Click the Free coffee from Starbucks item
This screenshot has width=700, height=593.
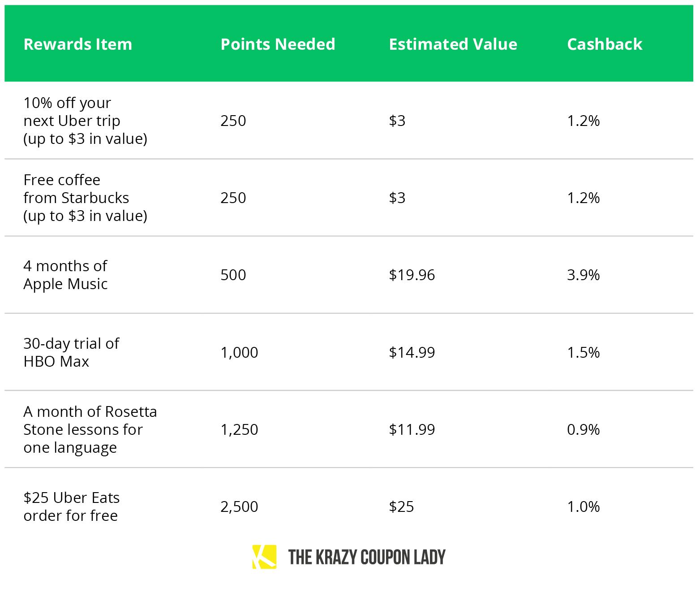(x=85, y=198)
